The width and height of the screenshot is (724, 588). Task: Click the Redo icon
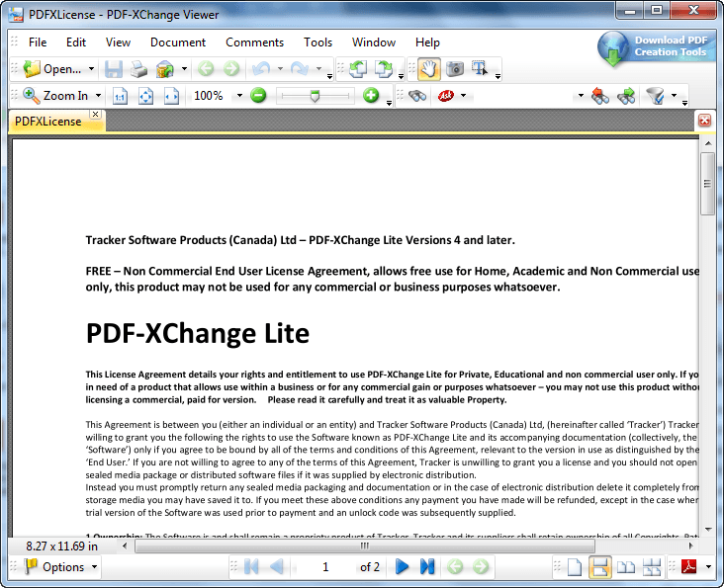click(300, 69)
